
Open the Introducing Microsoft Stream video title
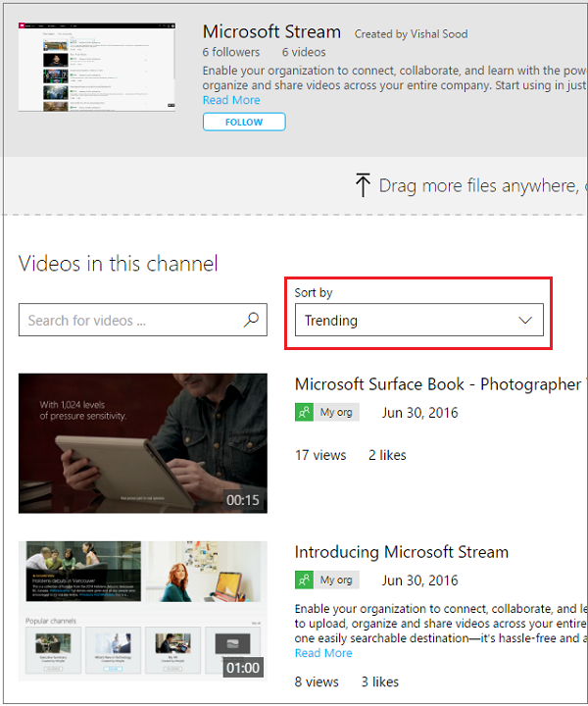(401, 552)
